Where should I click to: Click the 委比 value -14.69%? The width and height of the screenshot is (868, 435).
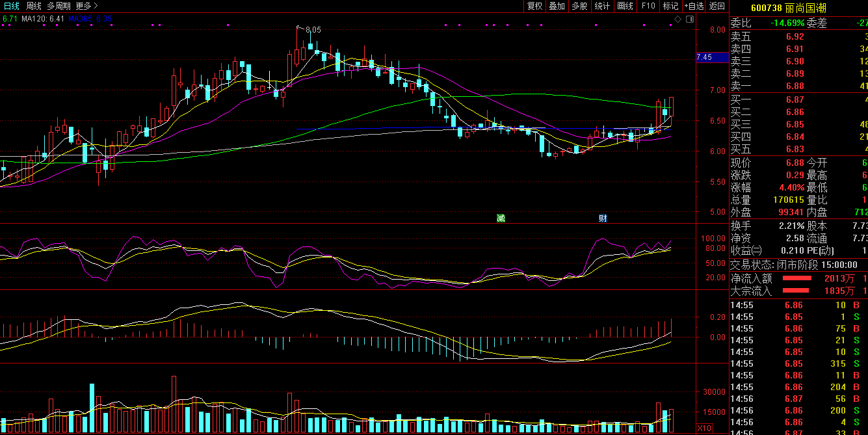click(787, 23)
